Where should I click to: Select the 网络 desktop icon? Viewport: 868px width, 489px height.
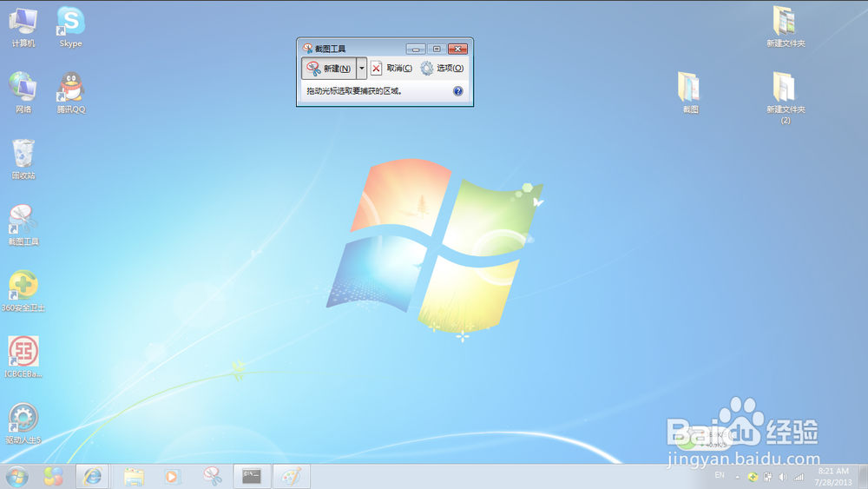(x=23, y=93)
